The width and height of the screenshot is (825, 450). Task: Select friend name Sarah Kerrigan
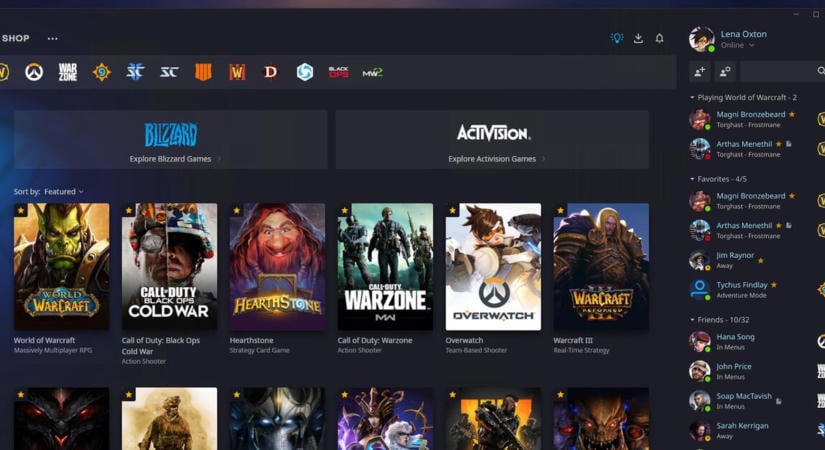[x=742, y=426]
